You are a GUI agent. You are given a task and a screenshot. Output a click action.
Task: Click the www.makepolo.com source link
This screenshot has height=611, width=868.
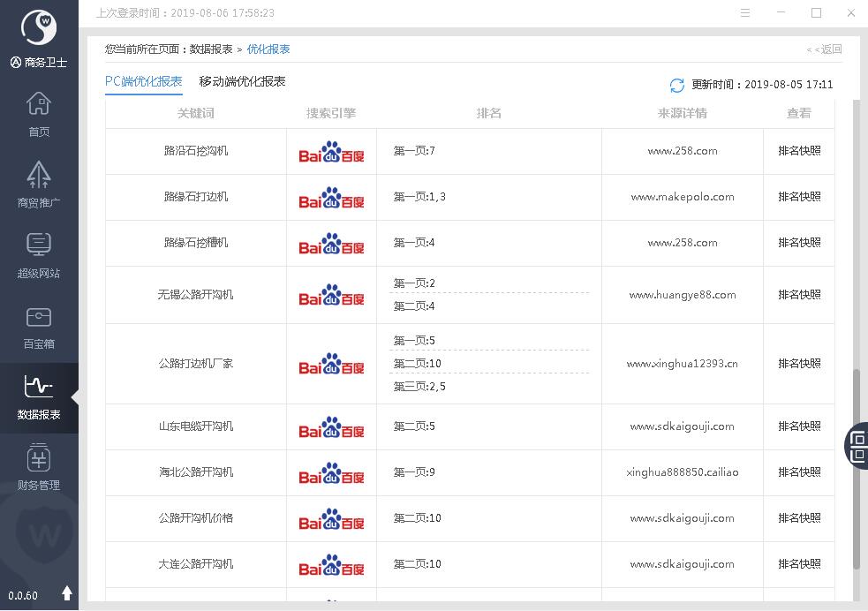tap(683, 197)
